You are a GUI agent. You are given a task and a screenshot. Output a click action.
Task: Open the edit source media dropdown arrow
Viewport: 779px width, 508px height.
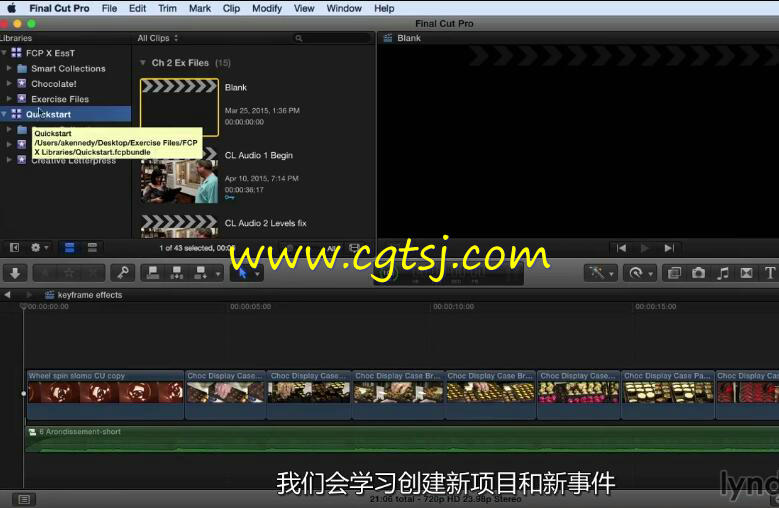(218, 274)
